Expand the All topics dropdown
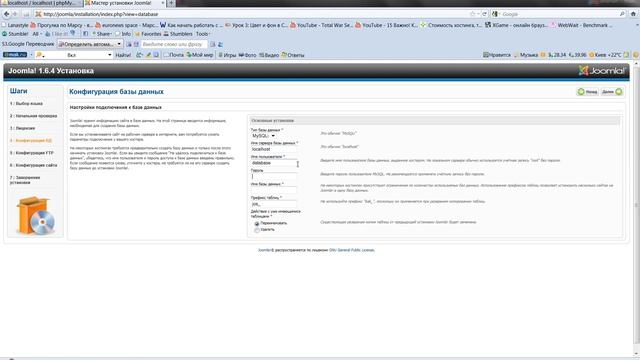This screenshot has width=640, height=360. pos(37,34)
